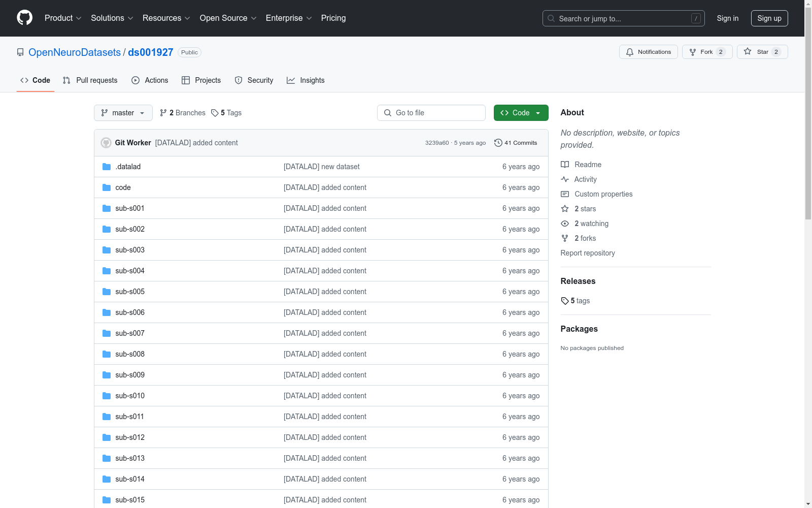
Task: Click the repository icon beside OpenNeuroDatasets
Action: point(20,52)
